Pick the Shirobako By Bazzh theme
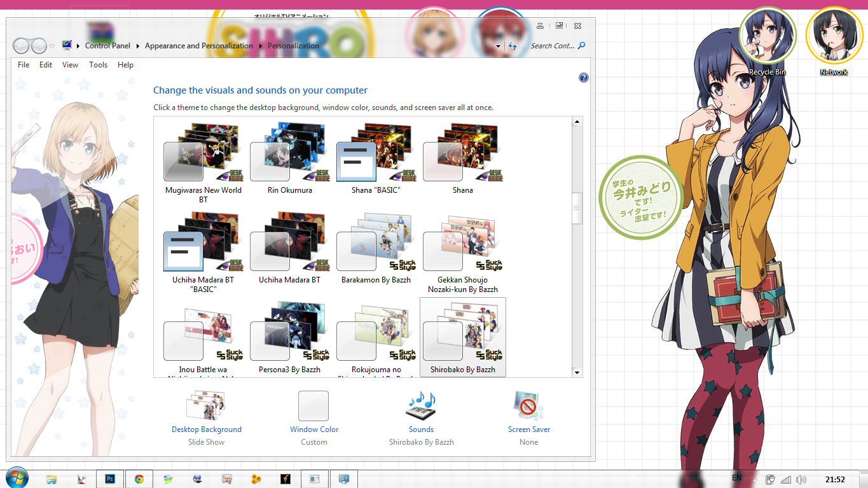 (x=463, y=337)
